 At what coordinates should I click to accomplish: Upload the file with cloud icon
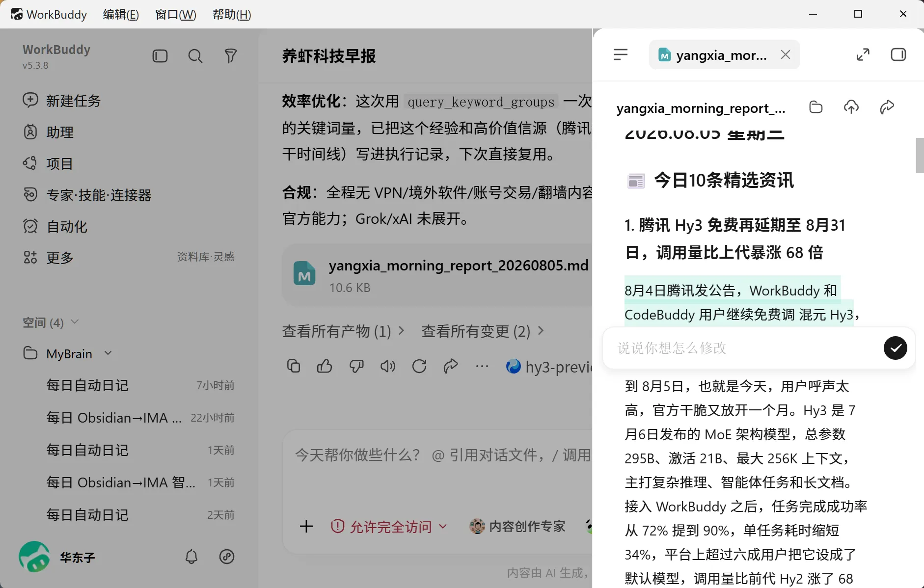[x=851, y=107]
